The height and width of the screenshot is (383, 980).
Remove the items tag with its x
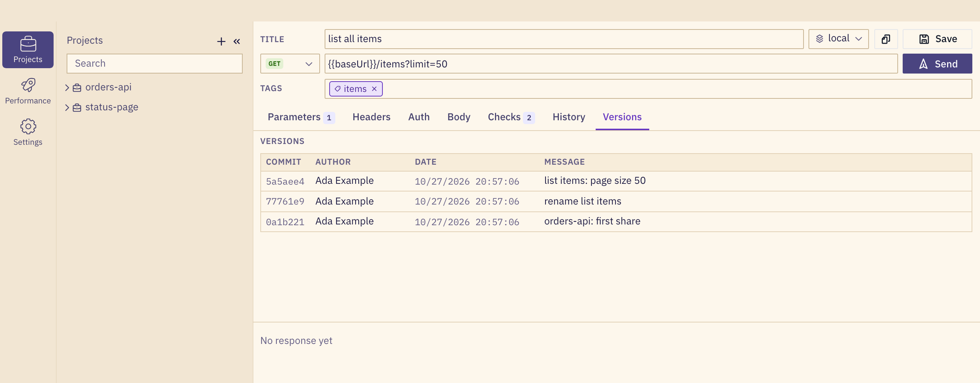[x=374, y=89]
